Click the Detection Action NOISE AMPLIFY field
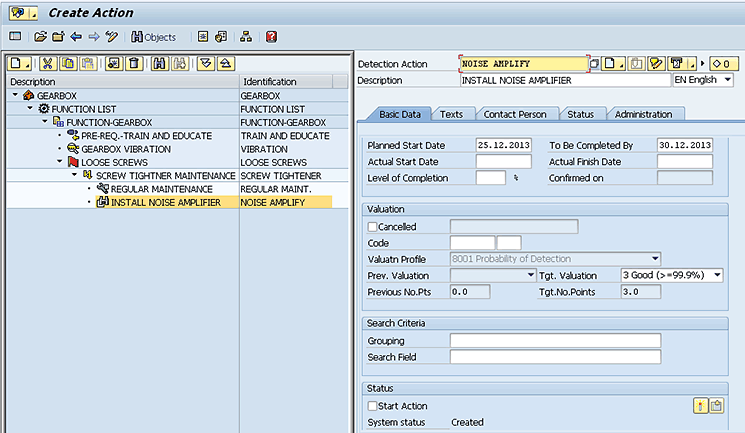The image size is (745, 433). tap(524, 64)
